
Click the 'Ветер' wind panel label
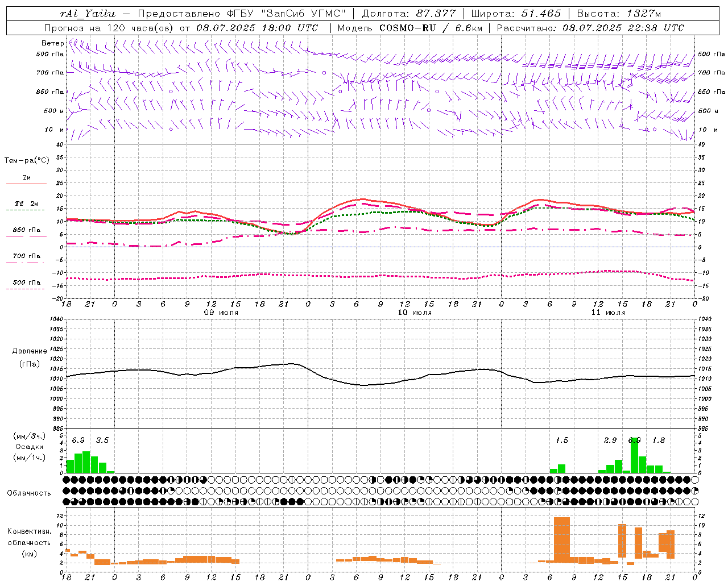(52, 43)
